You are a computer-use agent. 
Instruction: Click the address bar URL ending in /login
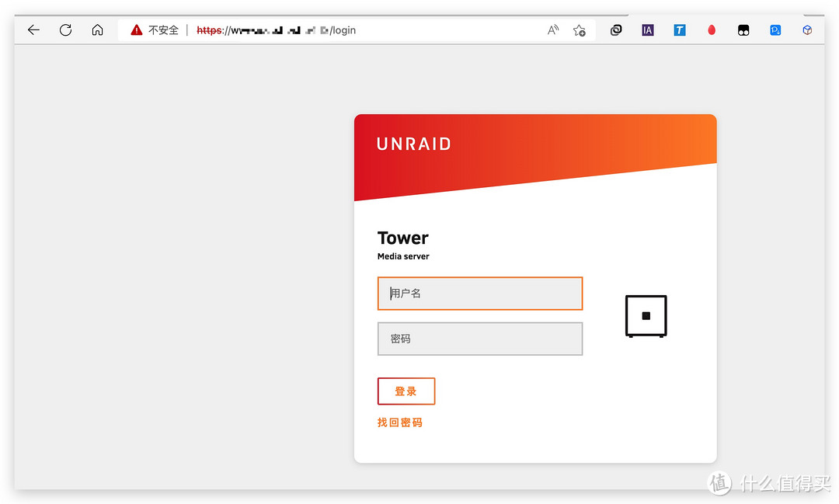tap(276, 30)
